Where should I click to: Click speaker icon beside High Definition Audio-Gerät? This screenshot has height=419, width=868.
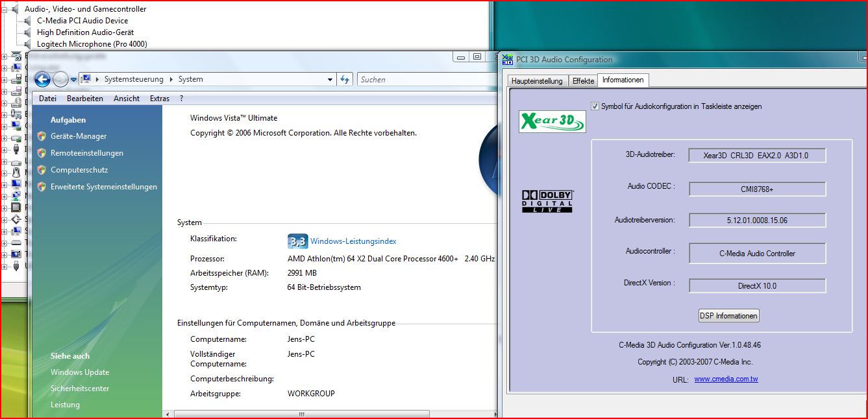(28, 32)
